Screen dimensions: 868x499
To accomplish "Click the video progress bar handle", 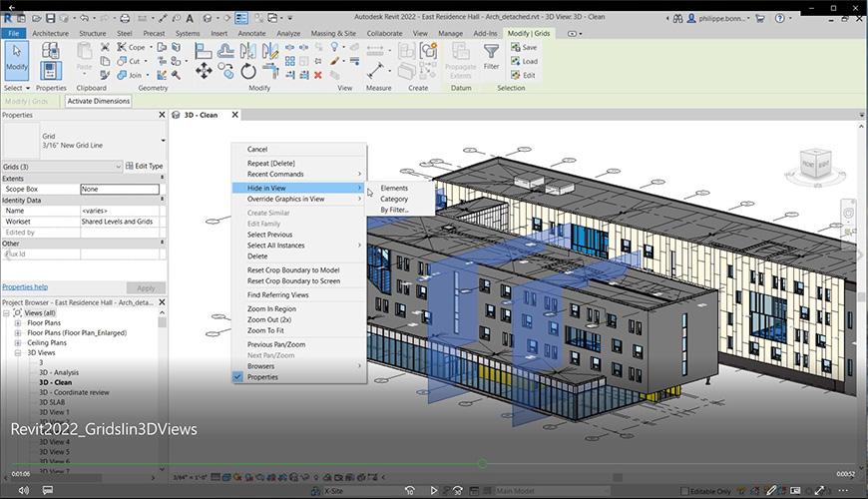I will [x=482, y=463].
